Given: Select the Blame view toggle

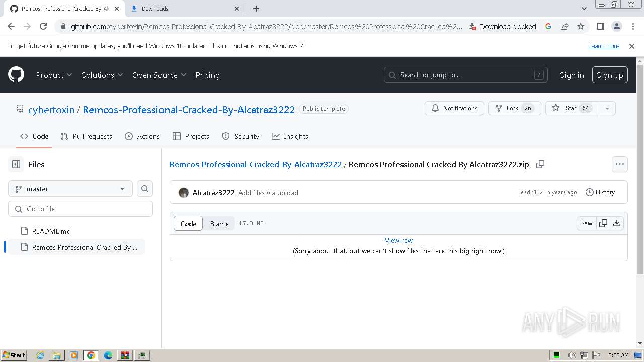Looking at the screenshot, I should tap(219, 224).
